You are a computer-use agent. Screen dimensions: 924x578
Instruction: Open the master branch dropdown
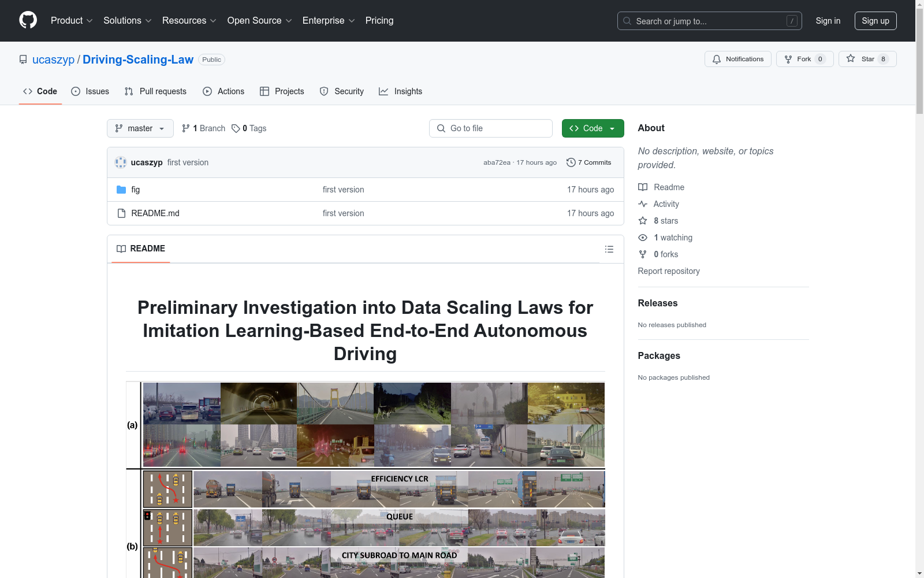140,128
